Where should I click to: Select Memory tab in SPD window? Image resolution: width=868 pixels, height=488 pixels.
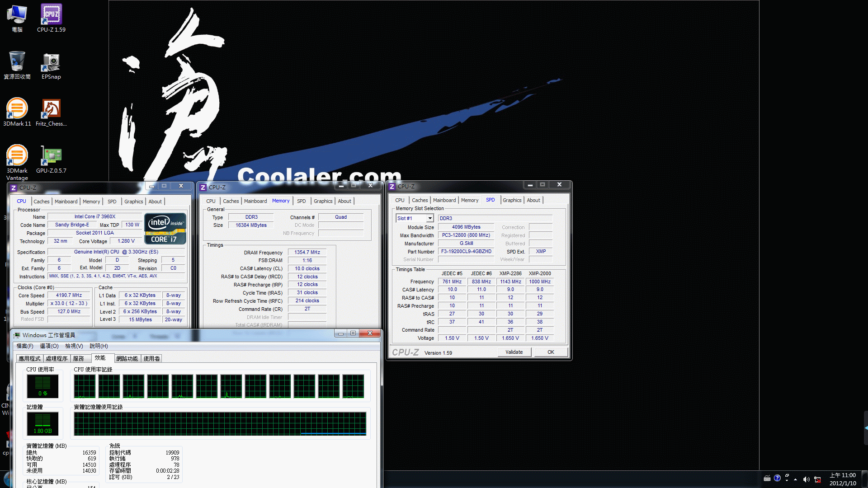pos(470,200)
